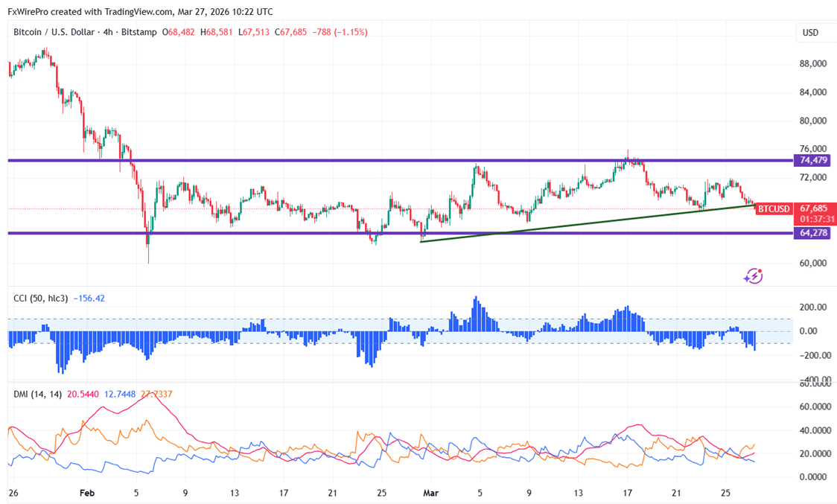Click the DMI 40.0000 axis label
The width and height of the screenshot is (837, 504).
tap(815, 430)
